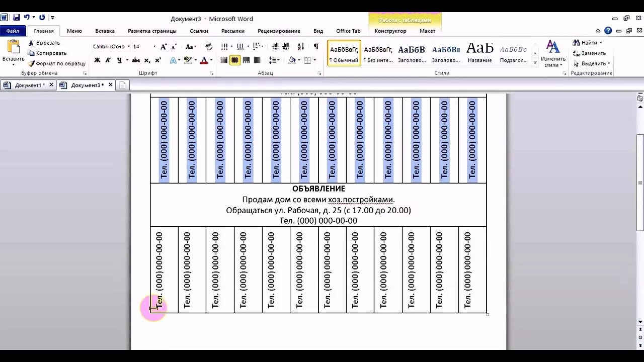Copy selection with Копировать

47,53
